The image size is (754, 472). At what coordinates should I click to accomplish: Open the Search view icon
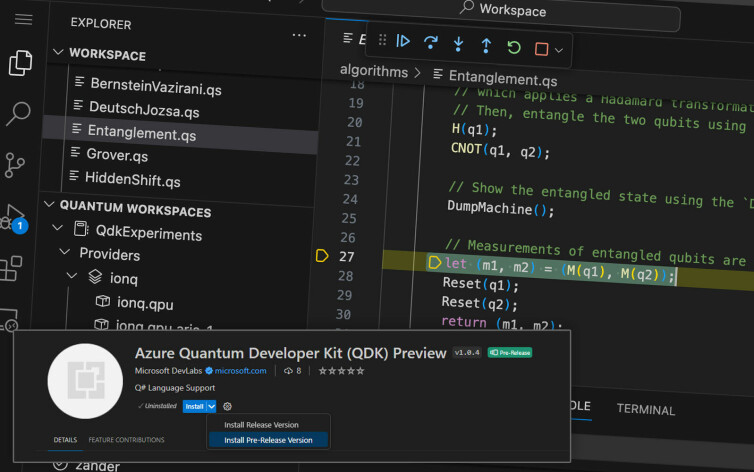click(x=18, y=114)
